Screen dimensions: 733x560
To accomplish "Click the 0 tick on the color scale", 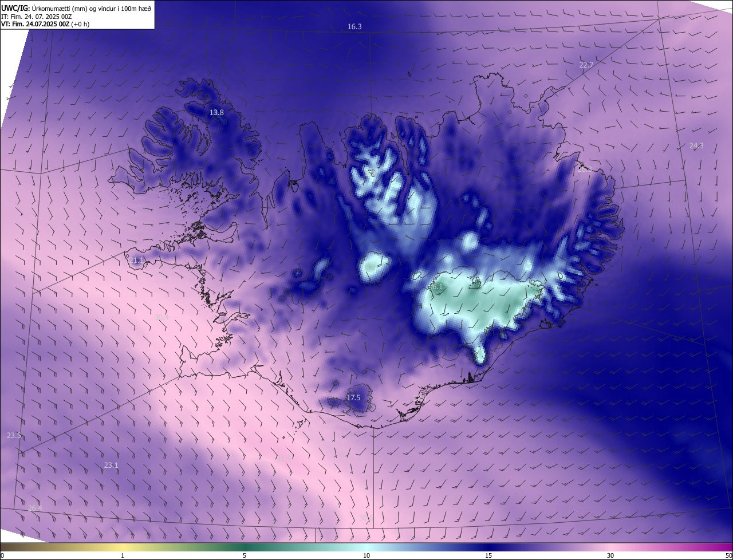I will (x=2, y=555).
